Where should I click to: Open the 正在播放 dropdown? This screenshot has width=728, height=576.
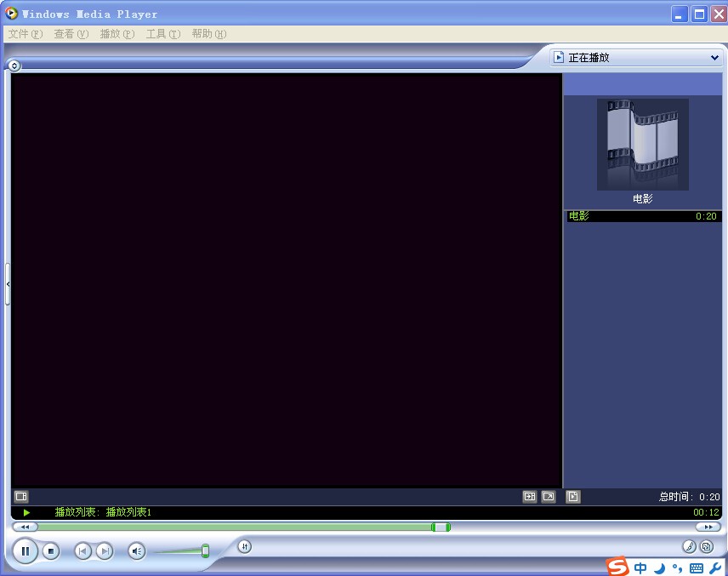(713, 57)
